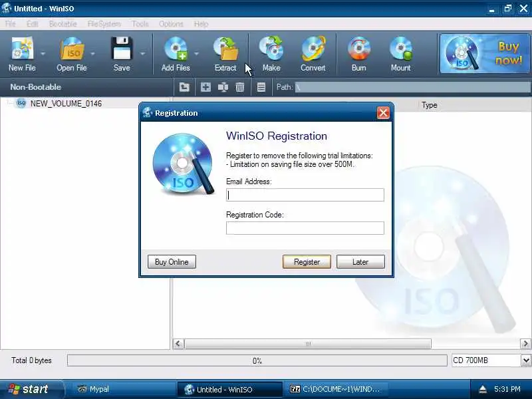532x399 pixels.
Task: Open the Add Files dropdown arrow
Action: click(196, 54)
